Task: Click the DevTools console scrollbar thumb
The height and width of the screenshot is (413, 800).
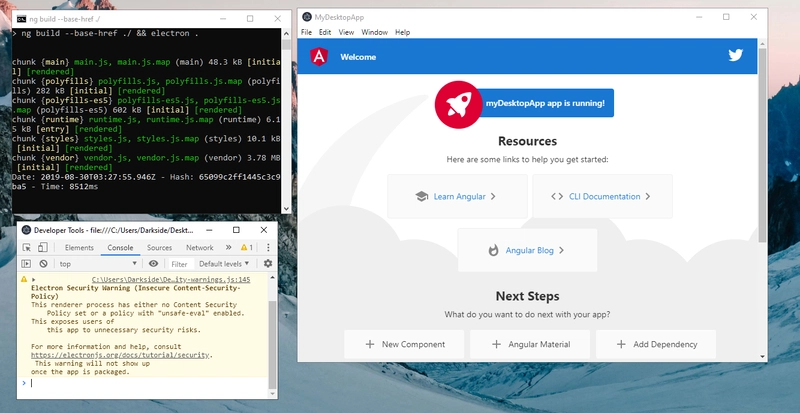Action: tap(272, 345)
